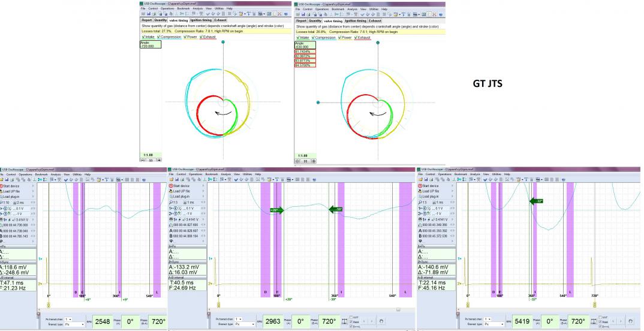Click Phase (B-A) 720° field in 2963 RPM window
Screen dimensions: 644x331
point(329,321)
